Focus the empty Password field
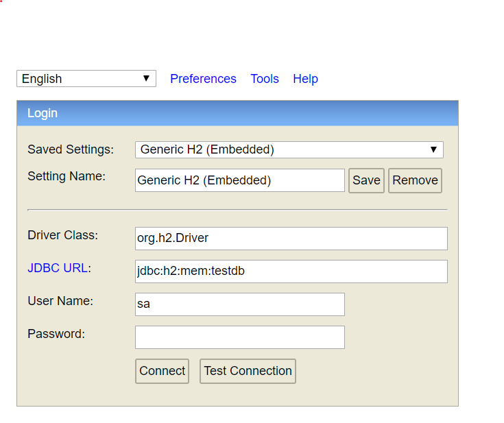This screenshot has width=504, height=423. pos(239,337)
